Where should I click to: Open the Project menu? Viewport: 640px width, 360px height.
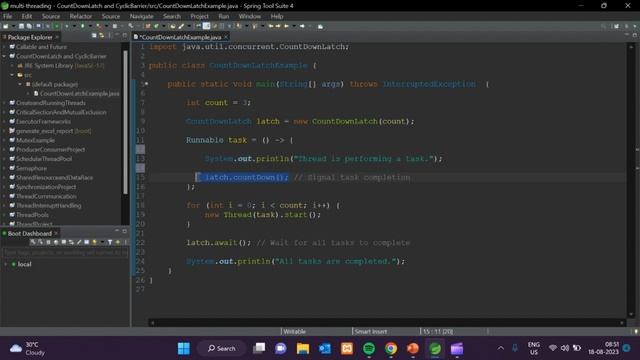point(199,16)
